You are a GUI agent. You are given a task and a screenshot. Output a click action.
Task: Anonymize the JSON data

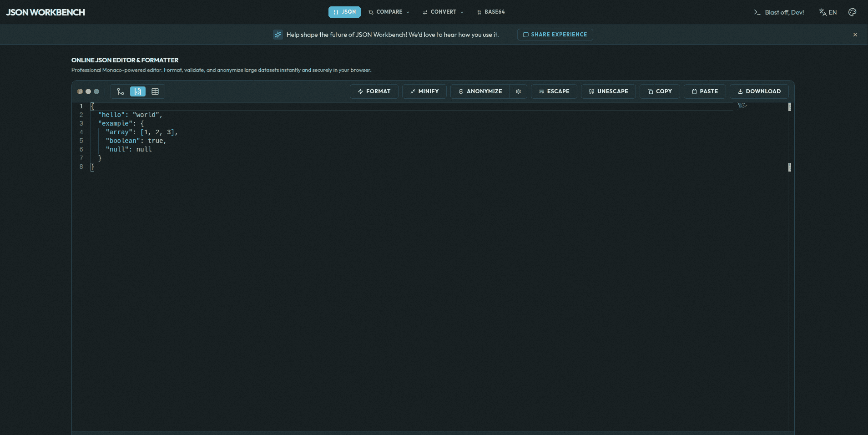click(480, 91)
